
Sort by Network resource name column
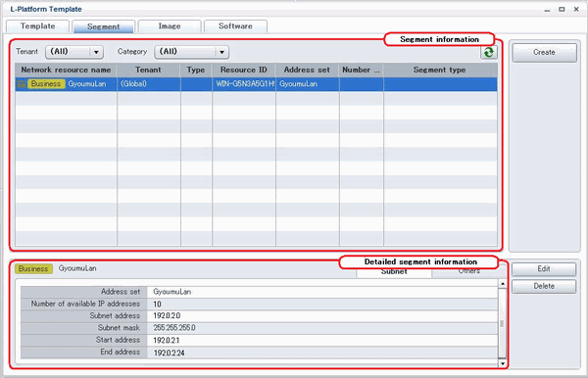[x=66, y=71]
